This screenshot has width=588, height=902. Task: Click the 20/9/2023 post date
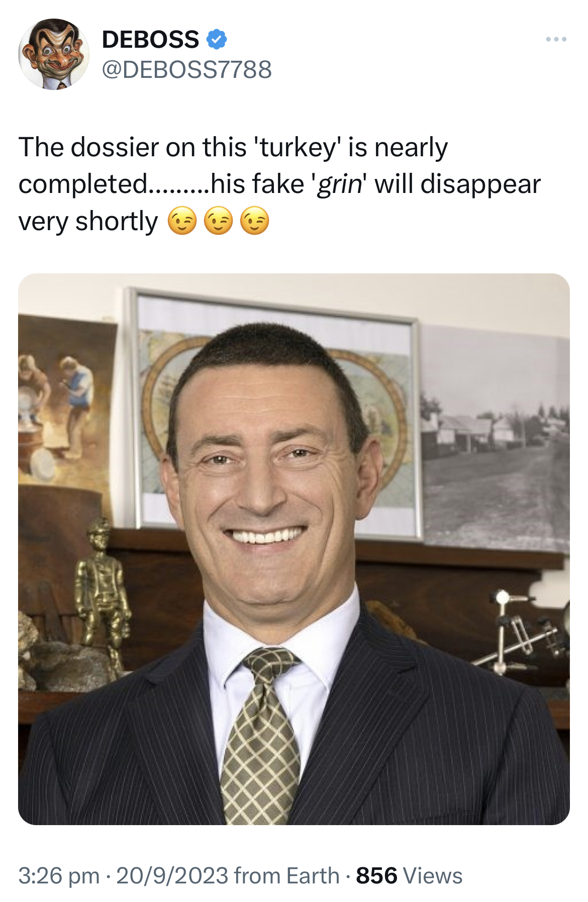tap(172, 875)
